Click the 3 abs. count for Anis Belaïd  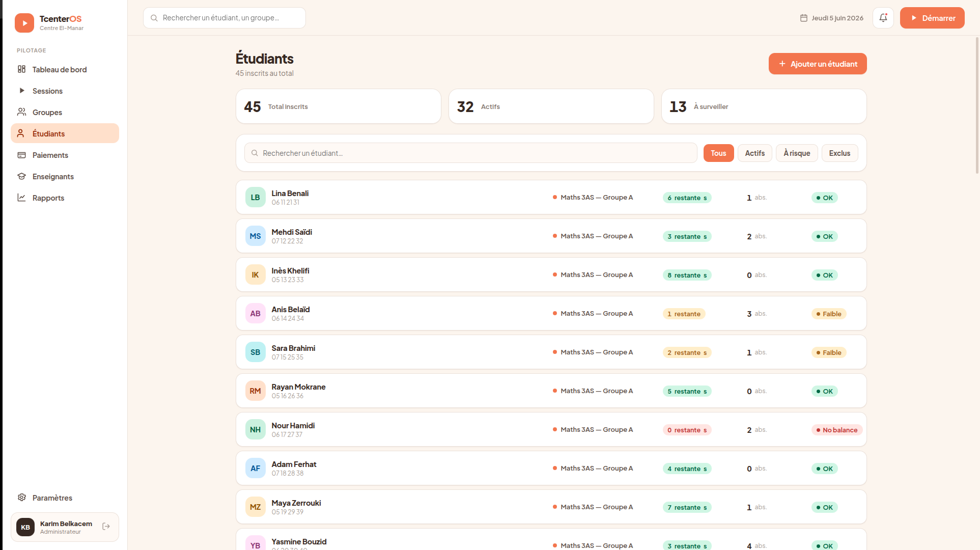pos(757,314)
